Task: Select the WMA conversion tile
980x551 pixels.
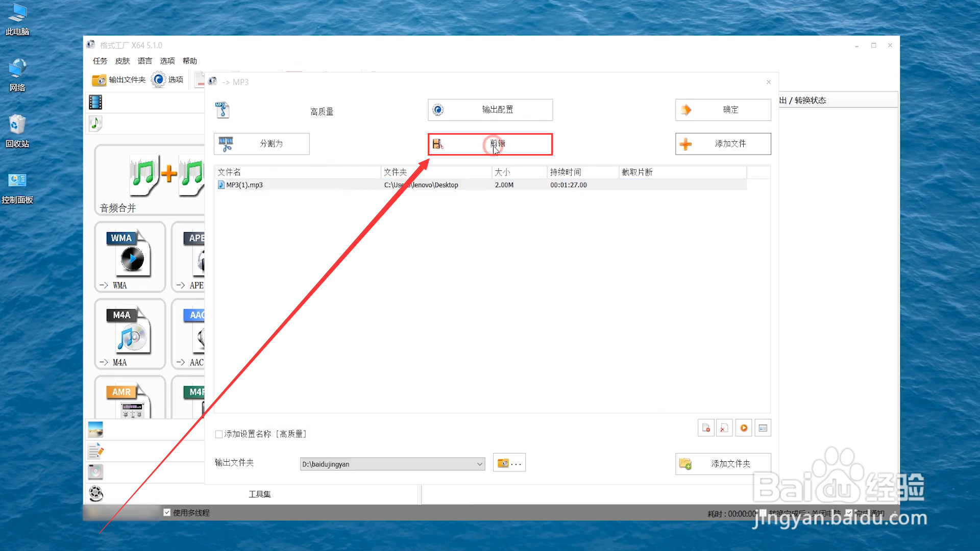Action: point(130,257)
